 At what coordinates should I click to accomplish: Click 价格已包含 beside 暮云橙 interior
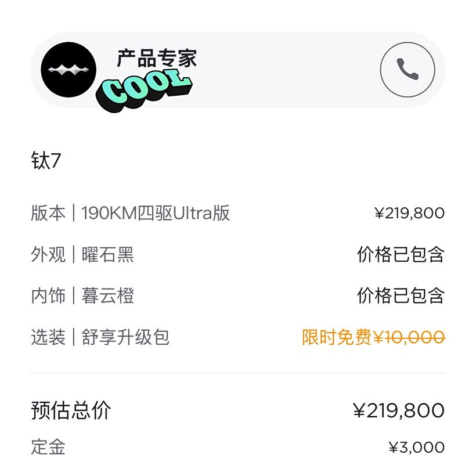[401, 295]
